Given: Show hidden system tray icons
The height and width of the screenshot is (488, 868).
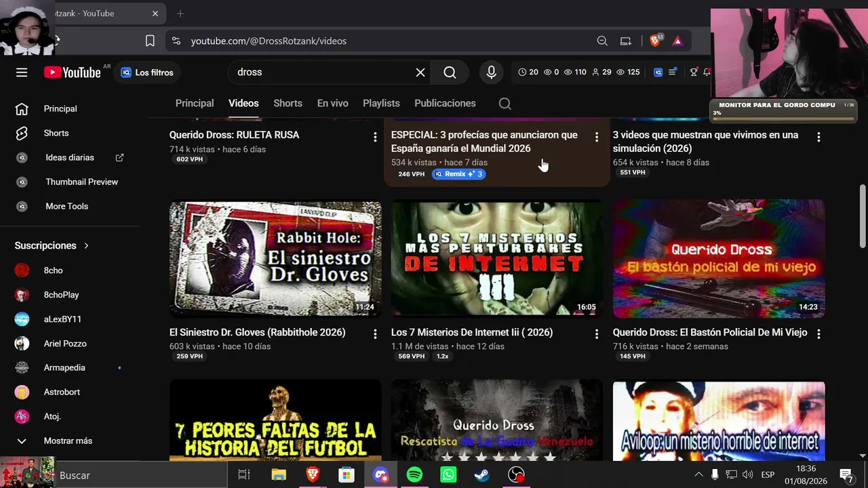Looking at the screenshot, I should 698,475.
